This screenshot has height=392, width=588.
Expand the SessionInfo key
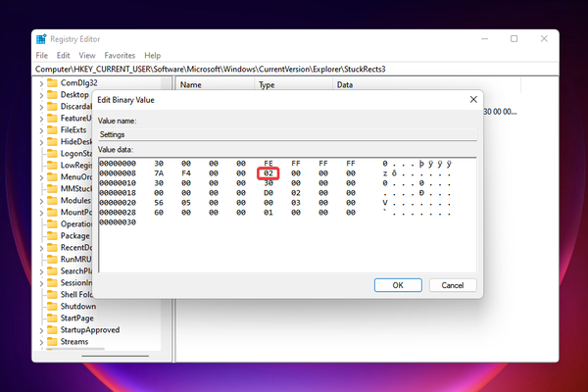41,283
